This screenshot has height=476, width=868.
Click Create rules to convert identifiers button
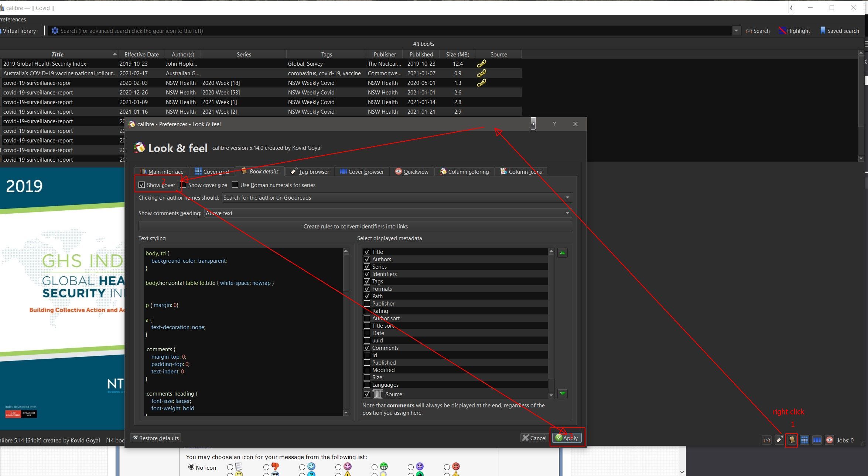(x=355, y=227)
